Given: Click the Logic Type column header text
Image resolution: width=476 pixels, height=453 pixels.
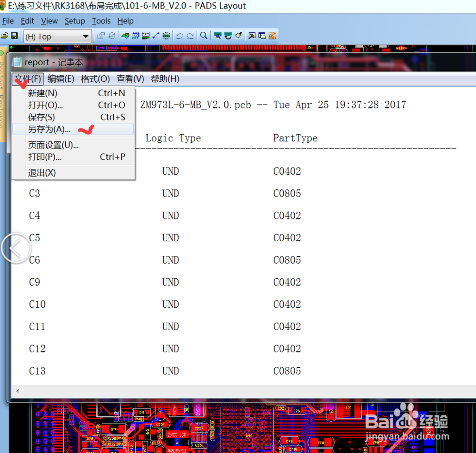Looking at the screenshot, I should (173, 138).
